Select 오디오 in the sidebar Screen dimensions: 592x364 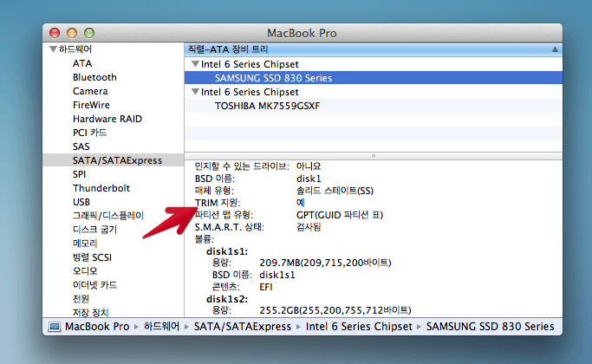[85, 271]
